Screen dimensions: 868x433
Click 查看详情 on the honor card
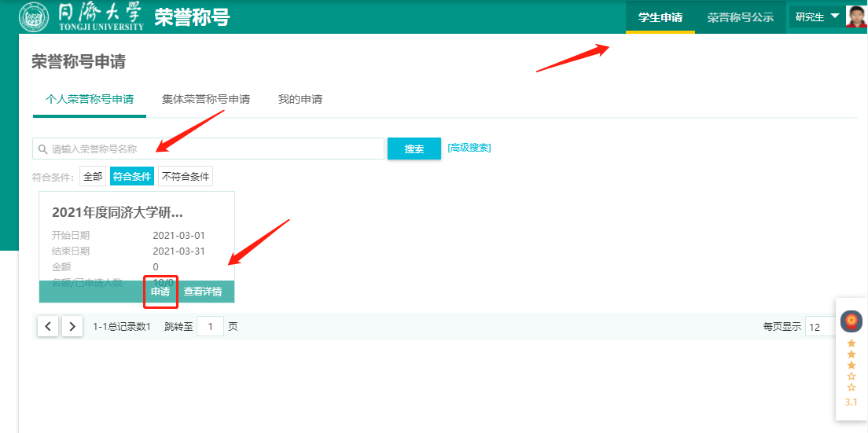[203, 292]
